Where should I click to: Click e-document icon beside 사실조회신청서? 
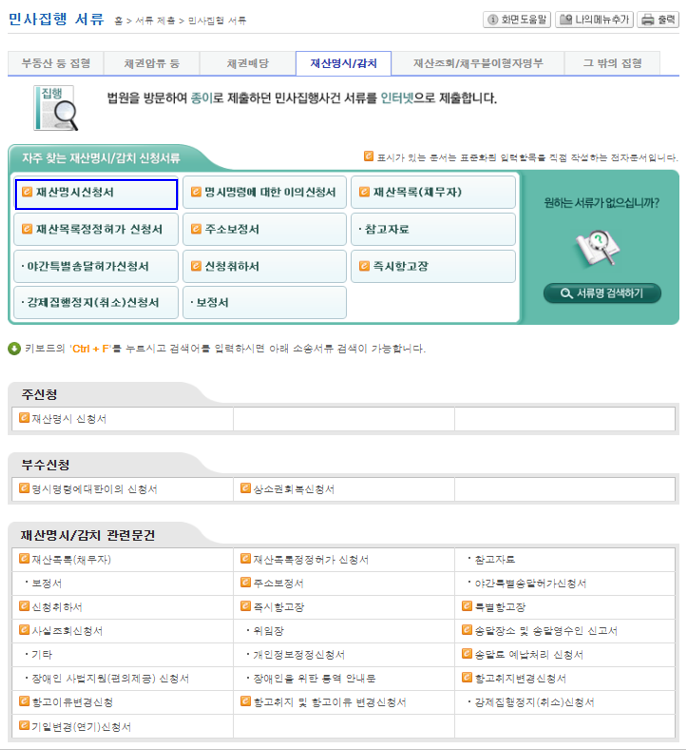[24, 629]
